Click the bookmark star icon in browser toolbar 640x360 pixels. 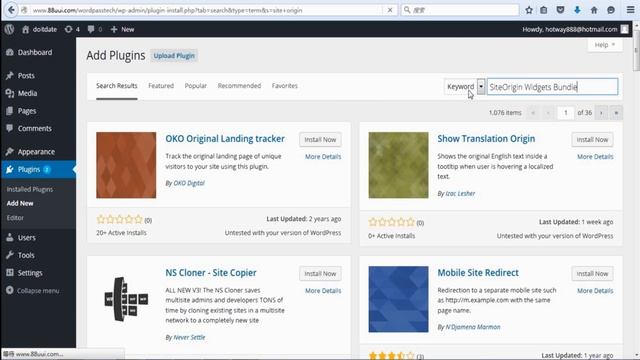point(529,10)
